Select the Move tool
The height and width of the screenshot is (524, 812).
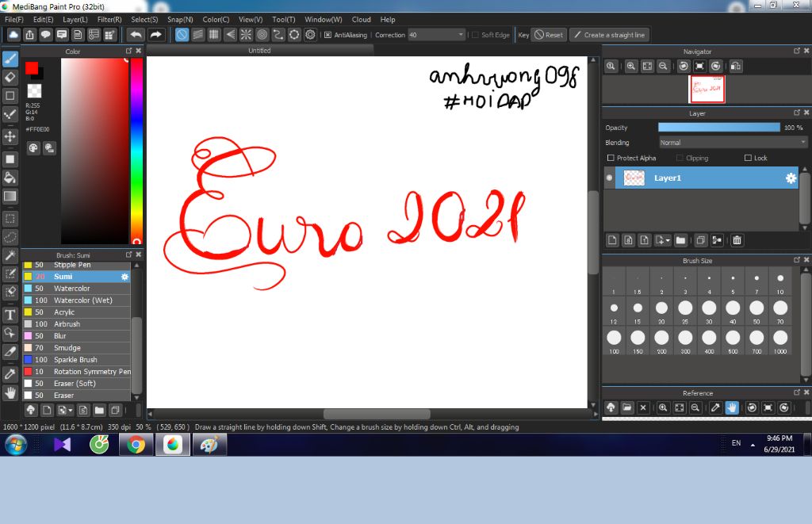(10, 136)
